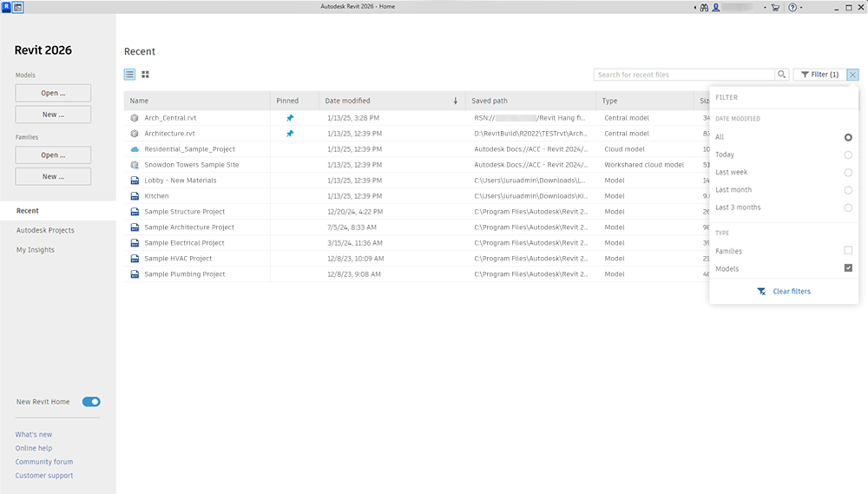Unpin the Architecture.rvt file
The width and height of the screenshot is (868, 494).
pos(290,134)
